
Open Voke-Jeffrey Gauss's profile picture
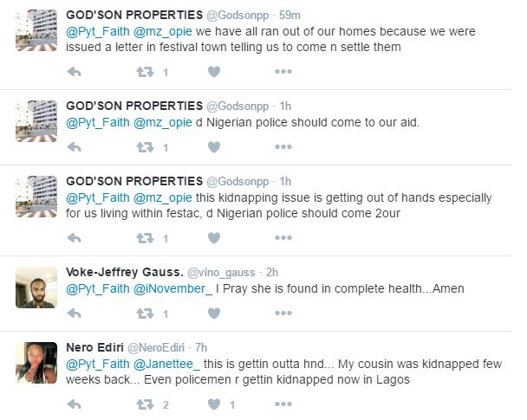pos(36,287)
